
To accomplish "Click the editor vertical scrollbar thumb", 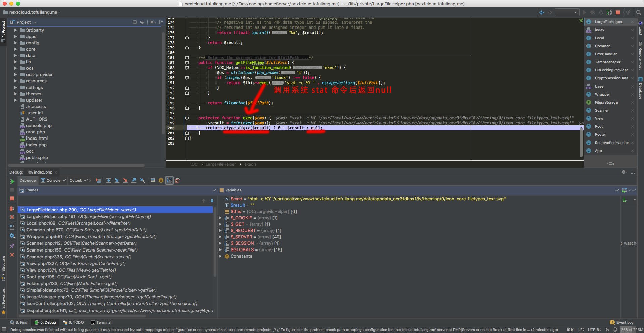I will 581,142.
